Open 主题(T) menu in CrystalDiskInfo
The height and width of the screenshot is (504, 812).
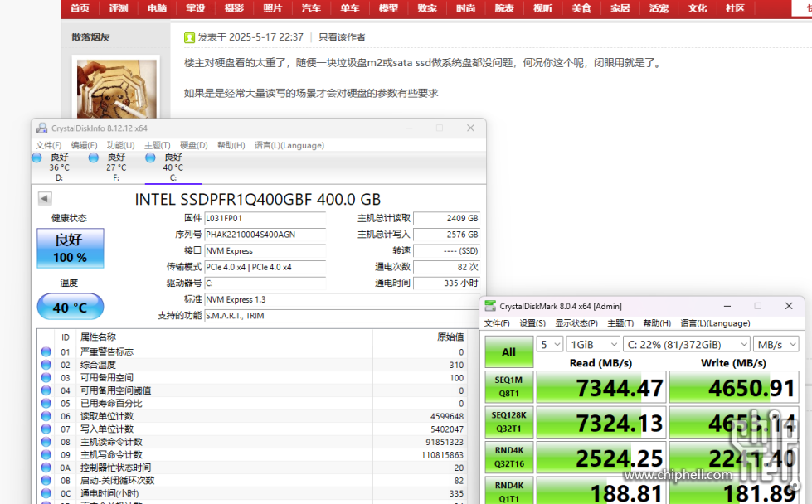(157, 145)
